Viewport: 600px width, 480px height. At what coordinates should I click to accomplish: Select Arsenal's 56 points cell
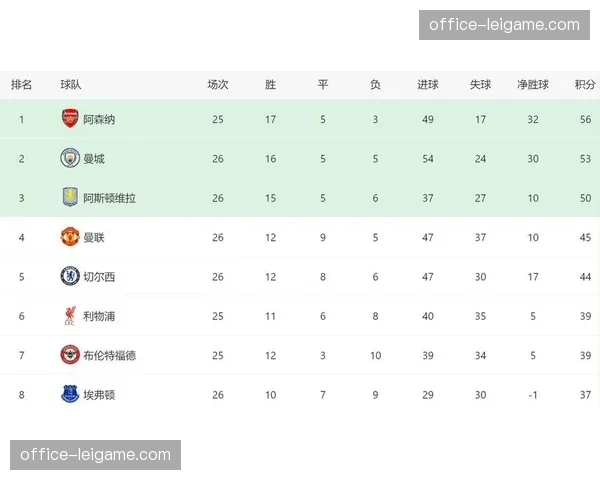point(585,119)
